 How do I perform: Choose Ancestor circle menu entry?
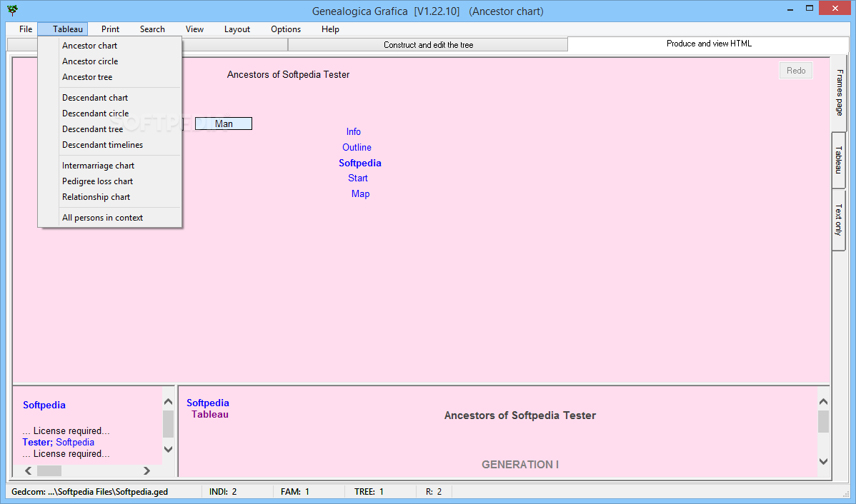(110, 61)
